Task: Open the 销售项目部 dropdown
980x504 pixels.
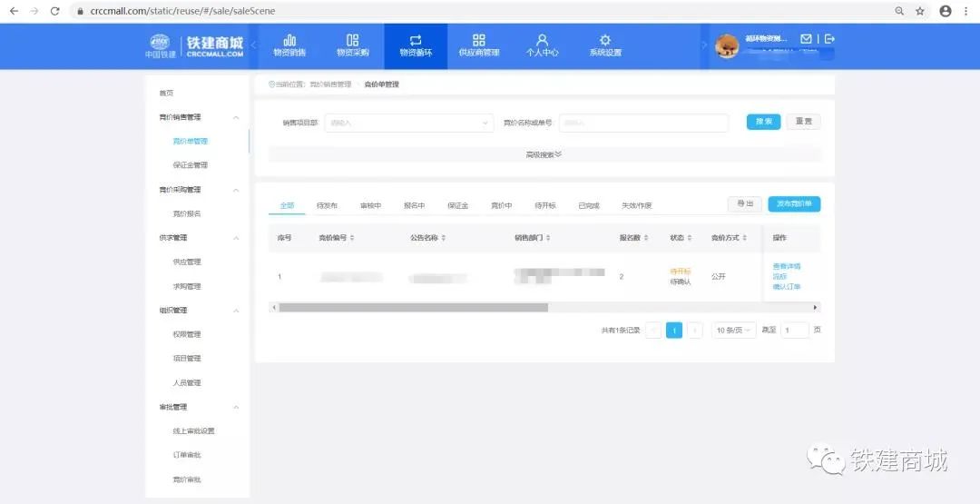Action: coord(408,124)
